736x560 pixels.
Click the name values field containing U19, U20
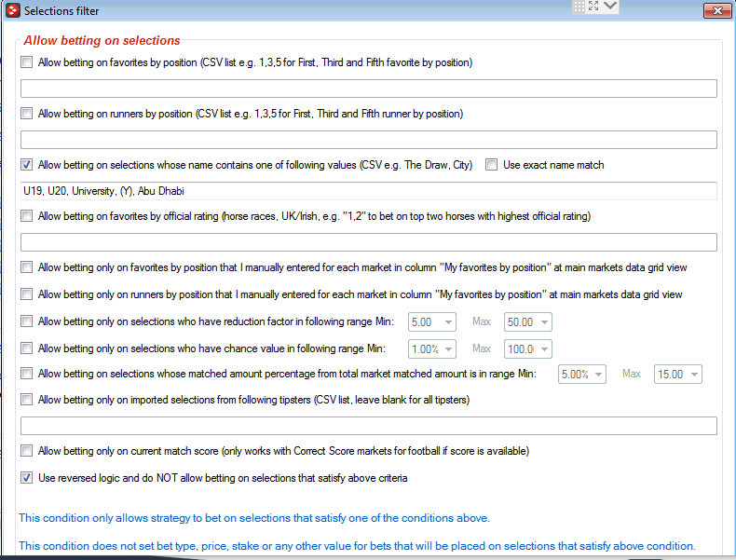[x=369, y=191]
